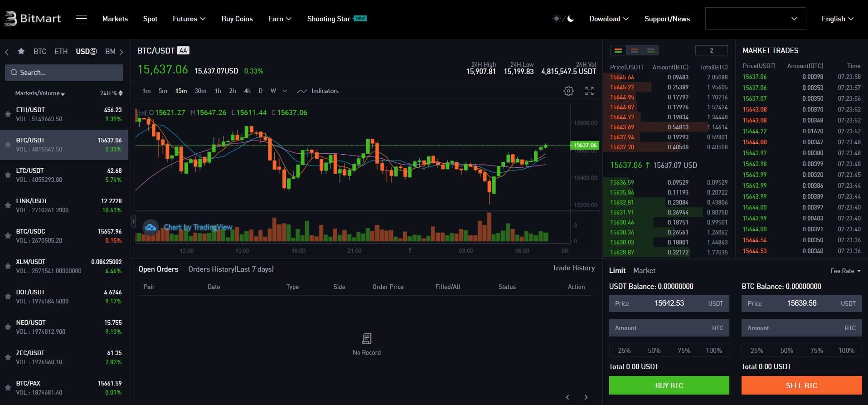The height and width of the screenshot is (405, 868).
Task: Open Buy Coins page
Action: pyautogui.click(x=237, y=19)
